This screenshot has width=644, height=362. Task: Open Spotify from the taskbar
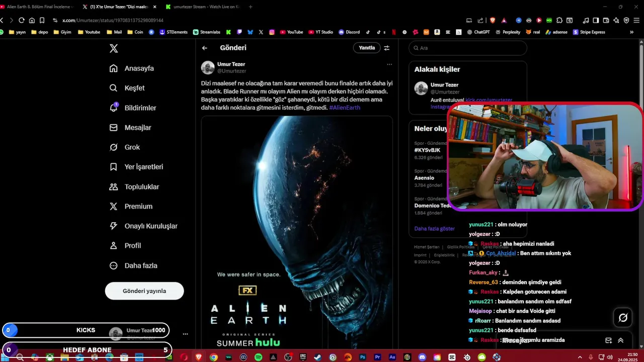coord(258,357)
